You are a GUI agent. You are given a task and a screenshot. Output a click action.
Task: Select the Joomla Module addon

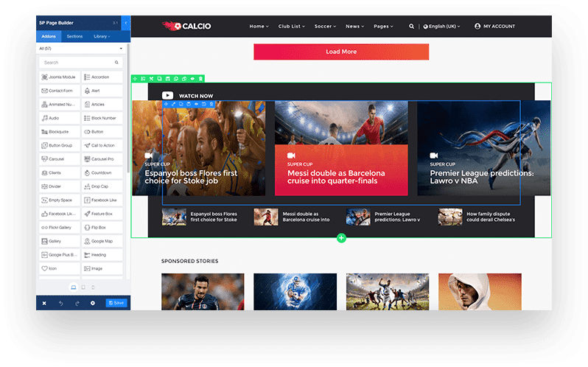60,77
